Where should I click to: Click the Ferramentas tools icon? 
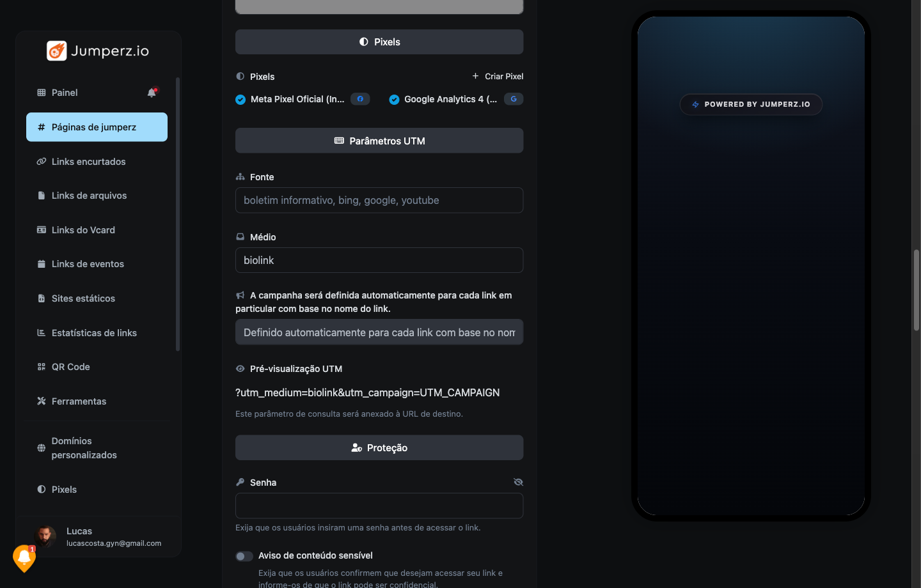click(x=42, y=401)
